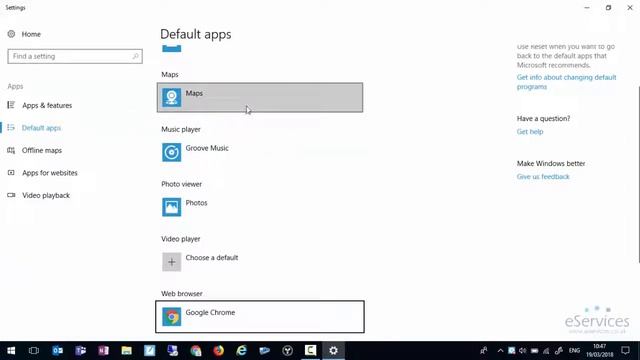The height and width of the screenshot is (360, 640).
Task: Click the Video playback camera icon
Action: point(11,195)
